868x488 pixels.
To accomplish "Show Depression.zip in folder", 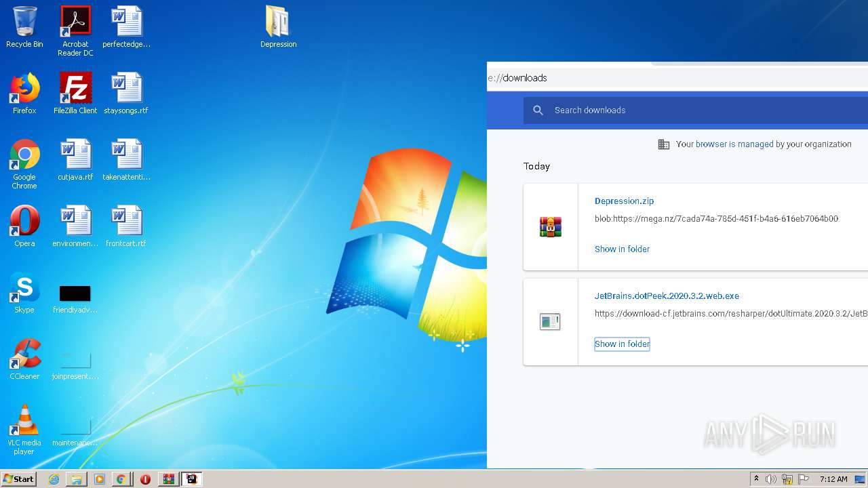I will 622,249.
